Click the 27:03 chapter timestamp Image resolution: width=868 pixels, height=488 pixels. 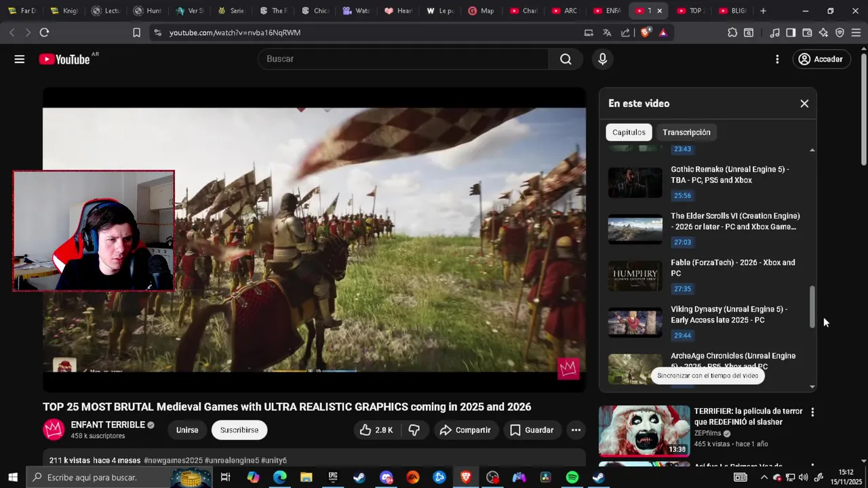[x=682, y=242]
